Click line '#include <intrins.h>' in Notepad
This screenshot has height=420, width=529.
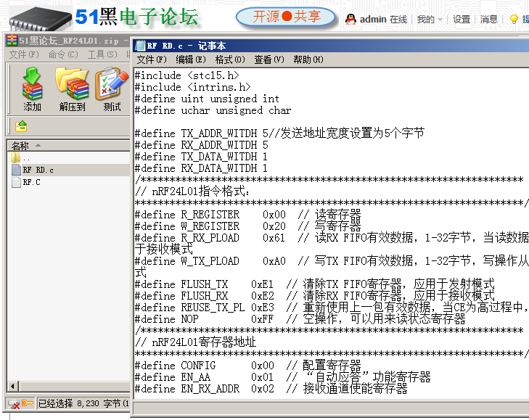tap(192, 87)
